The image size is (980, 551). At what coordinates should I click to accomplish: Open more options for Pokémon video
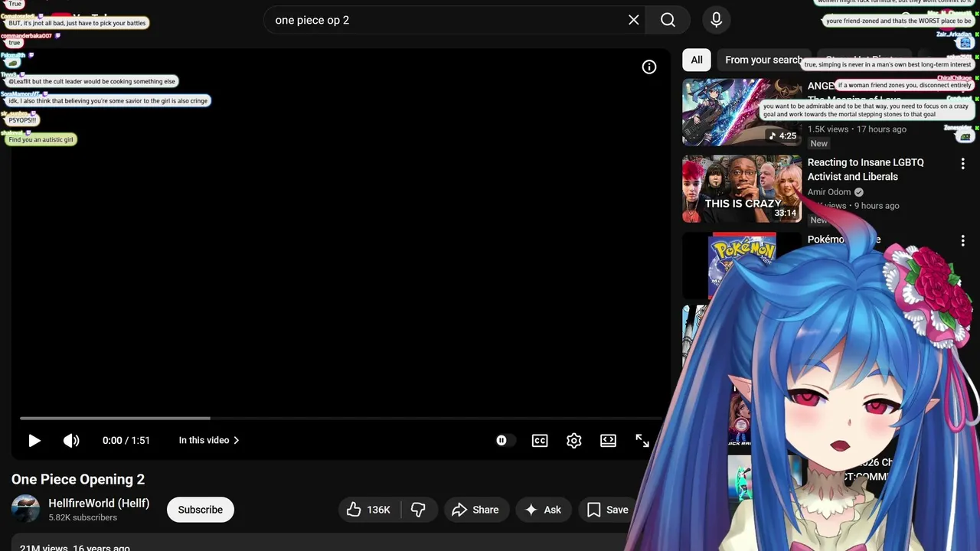(x=962, y=240)
